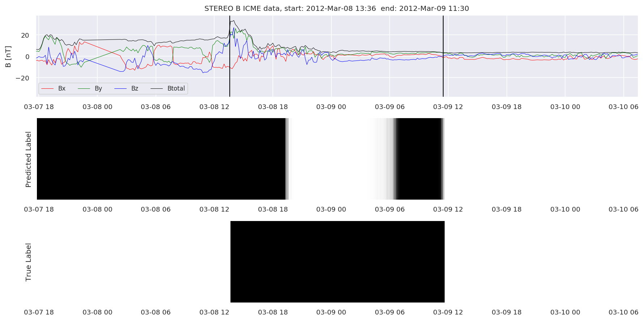Click '03-08 00' tick under the B plot
The width and height of the screenshot is (644, 321).
97,107
